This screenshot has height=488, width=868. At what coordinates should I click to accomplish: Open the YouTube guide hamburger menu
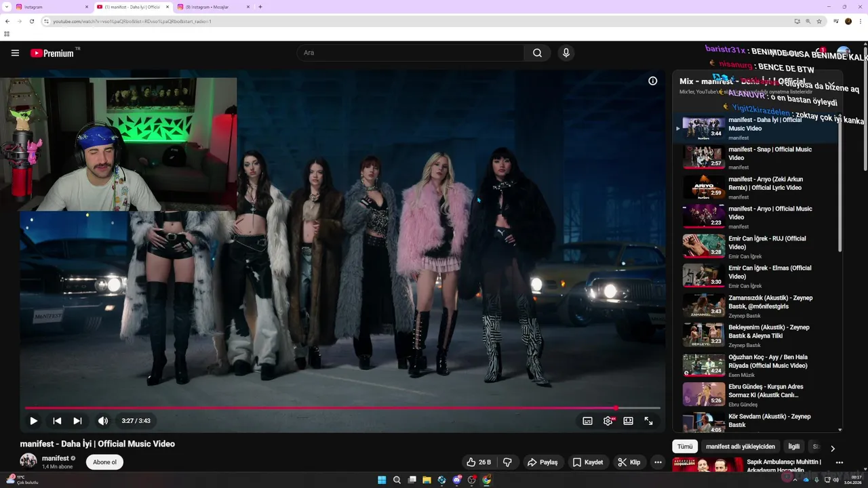pyautogui.click(x=15, y=53)
